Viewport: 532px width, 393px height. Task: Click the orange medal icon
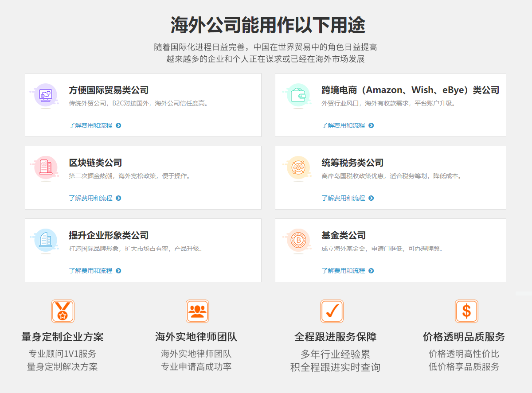click(63, 311)
